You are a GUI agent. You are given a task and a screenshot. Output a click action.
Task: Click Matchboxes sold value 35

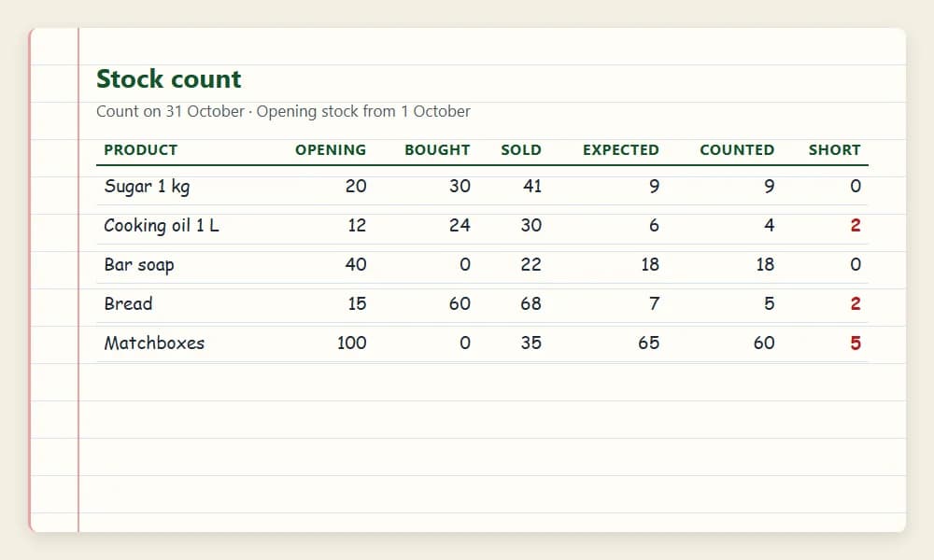tap(531, 343)
